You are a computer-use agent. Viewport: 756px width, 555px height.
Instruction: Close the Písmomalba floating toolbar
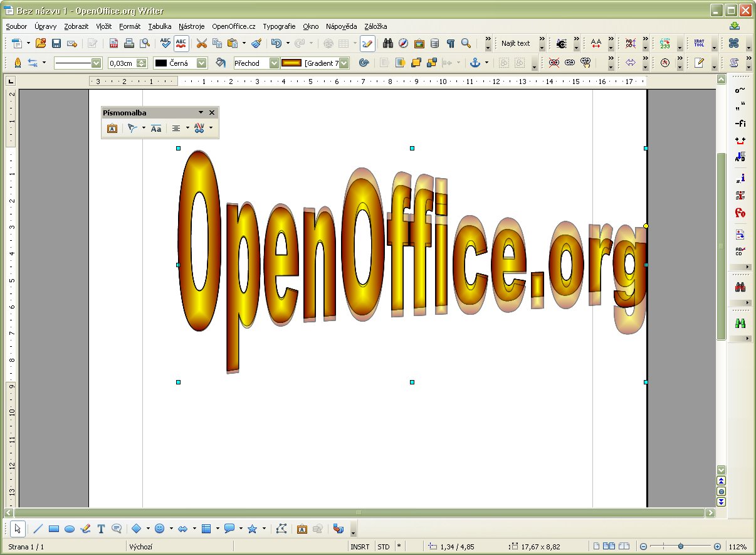(x=212, y=112)
